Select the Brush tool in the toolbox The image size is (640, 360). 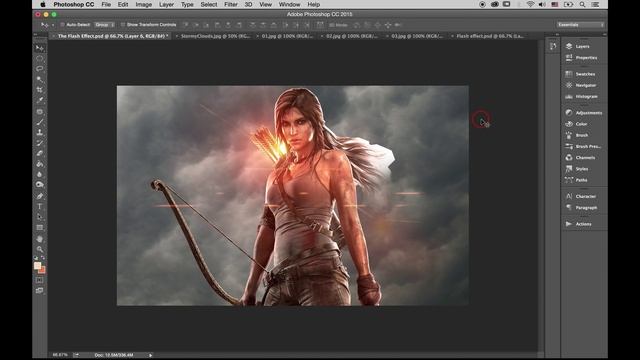tap(40, 122)
